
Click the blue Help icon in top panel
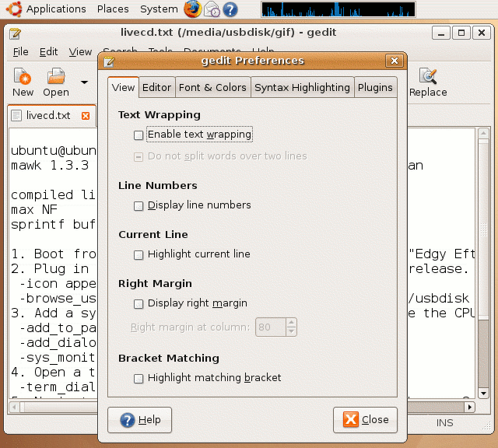pyautogui.click(x=230, y=9)
